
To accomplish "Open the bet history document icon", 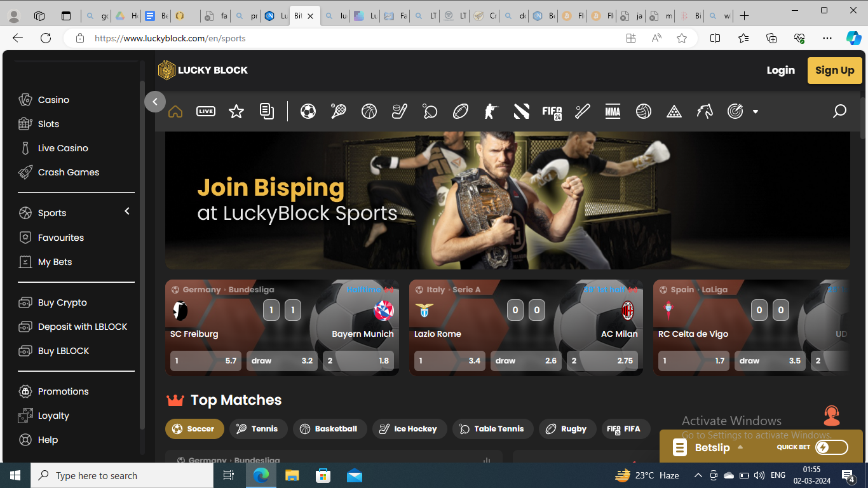I will (267, 111).
